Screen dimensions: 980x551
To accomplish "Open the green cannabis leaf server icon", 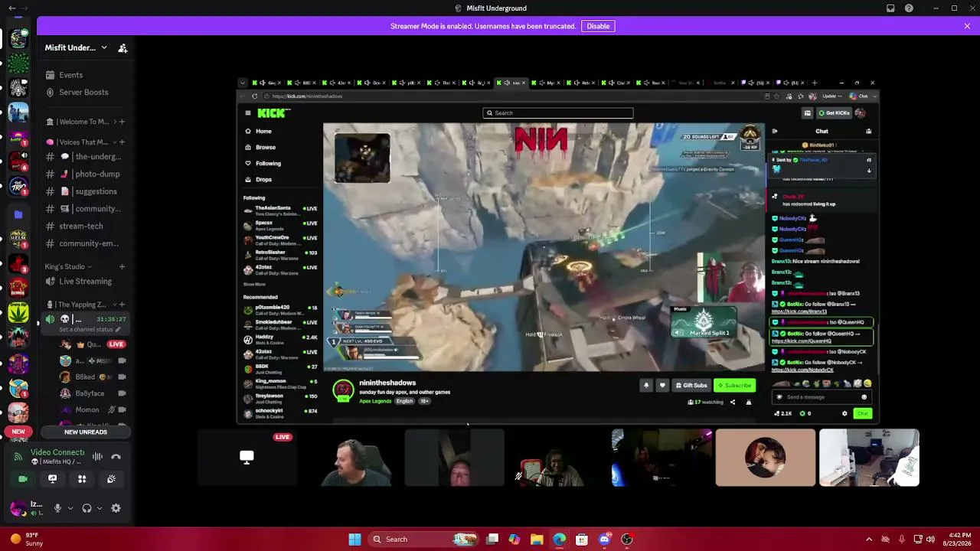I will point(18,312).
